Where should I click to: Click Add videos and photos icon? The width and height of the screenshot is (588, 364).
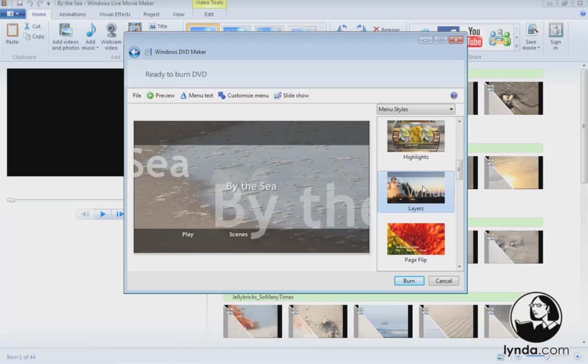click(66, 30)
